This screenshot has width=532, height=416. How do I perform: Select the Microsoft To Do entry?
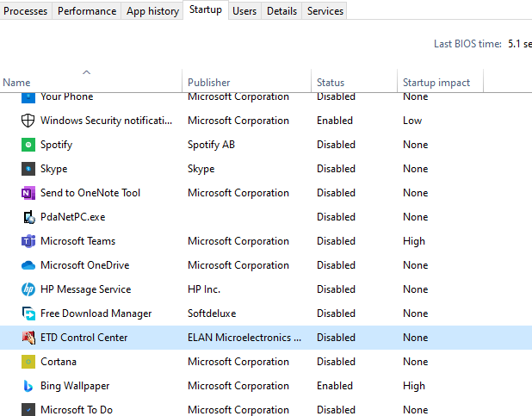pyautogui.click(x=266, y=409)
